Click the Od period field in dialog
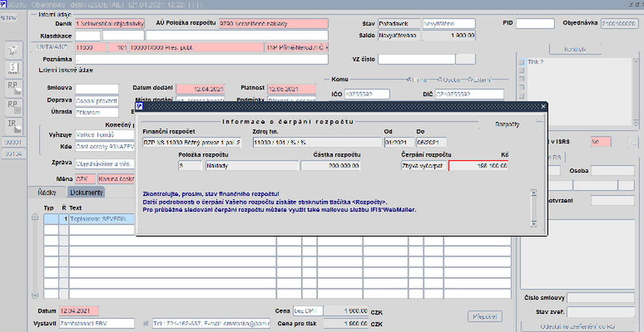The width and height of the screenshot is (644, 332). [399, 142]
